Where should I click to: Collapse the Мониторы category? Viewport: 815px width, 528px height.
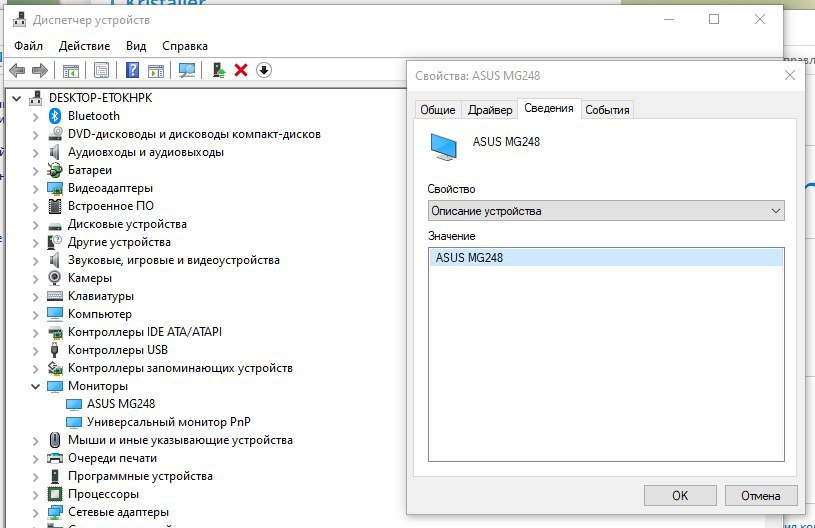coord(35,386)
